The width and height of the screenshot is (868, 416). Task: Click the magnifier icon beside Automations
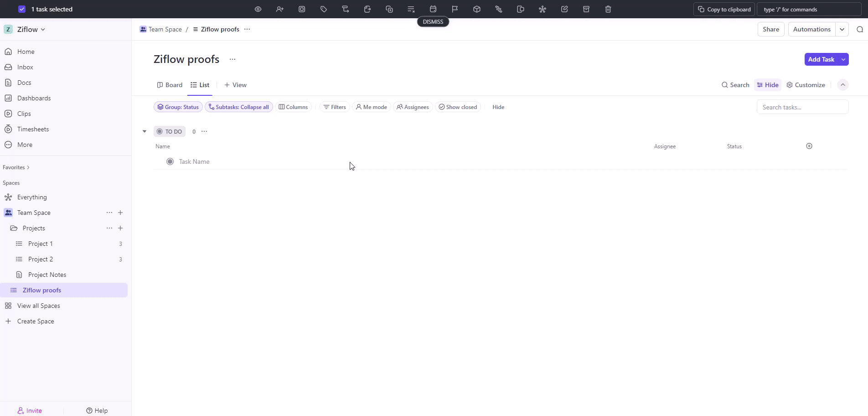coord(859,29)
